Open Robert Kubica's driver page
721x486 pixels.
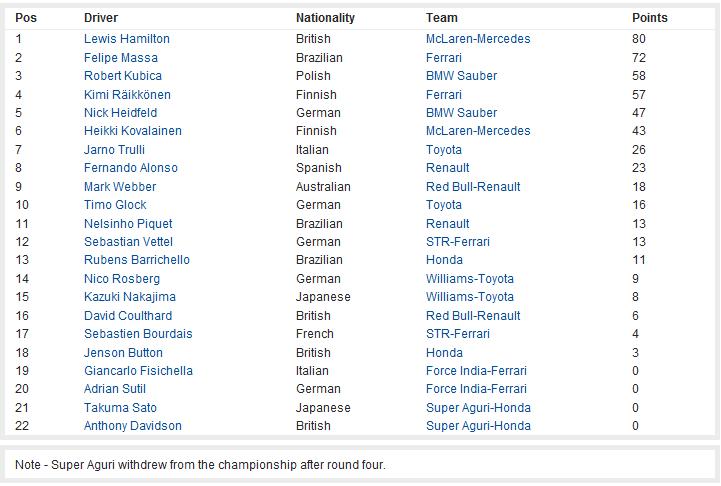[x=123, y=75]
